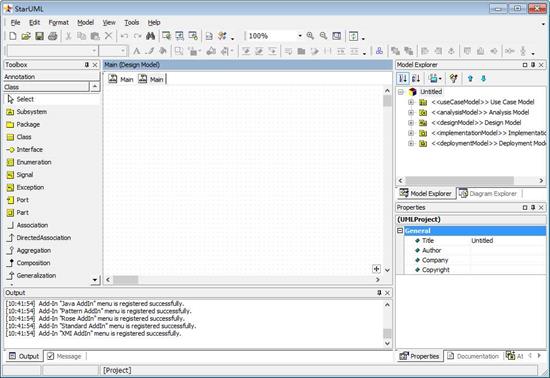Click the move down arrow in Model Explorer
The height and width of the screenshot is (378, 550).
click(483, 79)
